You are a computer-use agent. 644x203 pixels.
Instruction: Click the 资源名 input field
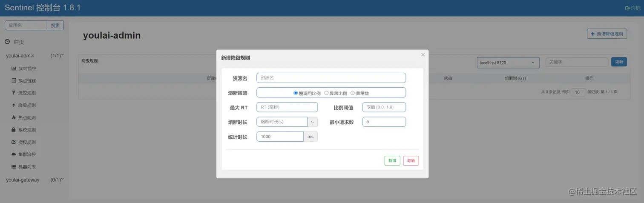pyautogui.click(x=331, y=78)
